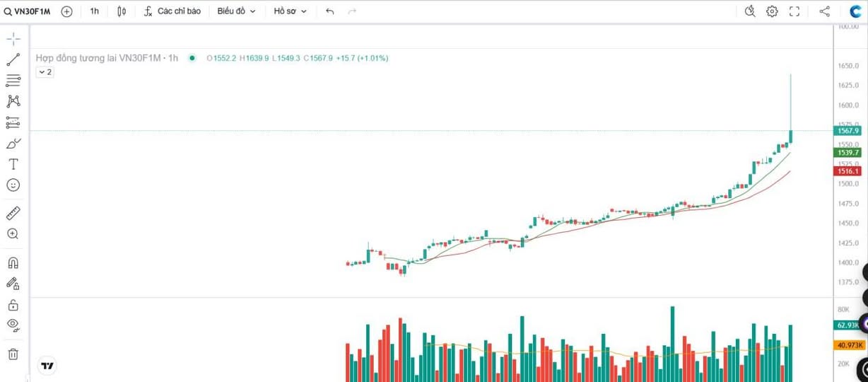The image size is (868, 382).
Task: Select the text annotation tool
Action: (x=13, y=164)
